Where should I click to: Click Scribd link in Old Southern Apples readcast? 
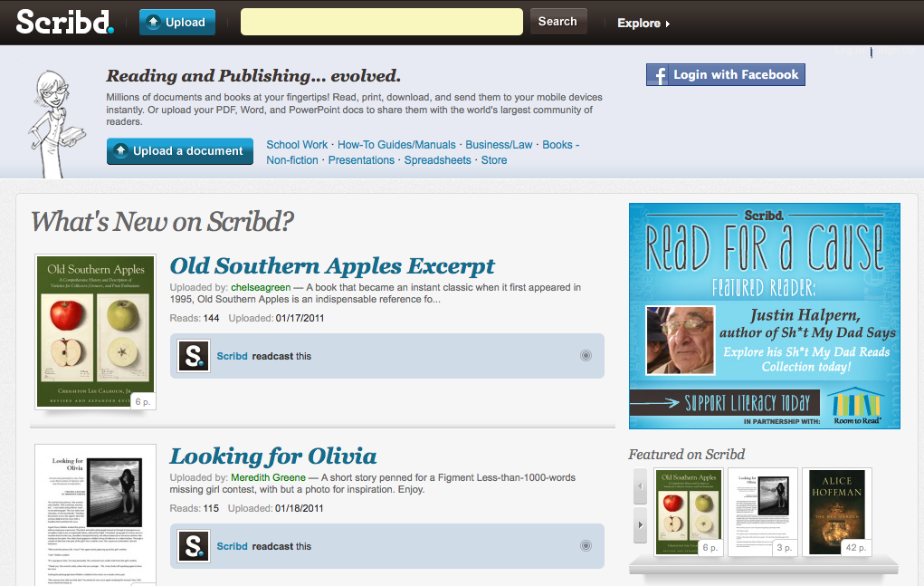pos(233,356)
